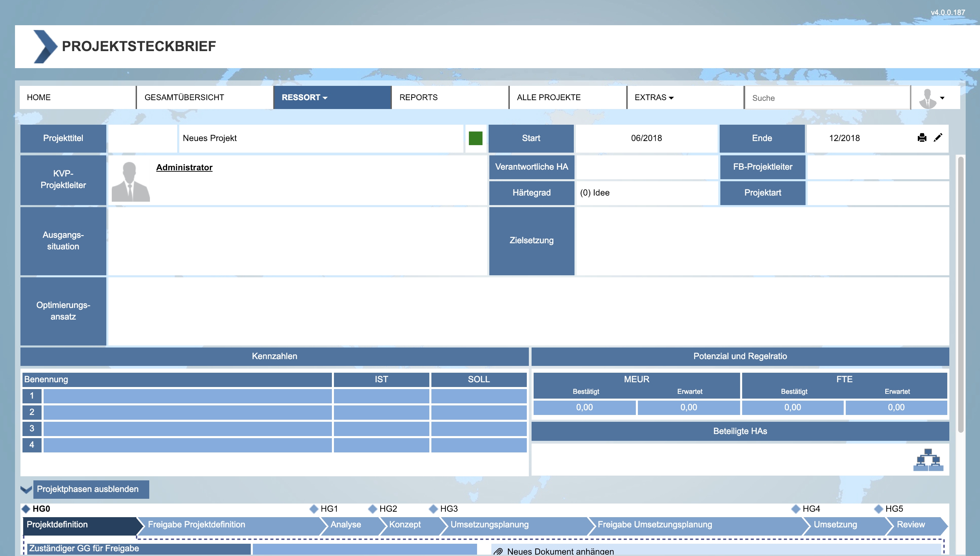Click the HG0 diamond milestone marker
Viewport: 980px width, 556px height.
tap(26, 509)
